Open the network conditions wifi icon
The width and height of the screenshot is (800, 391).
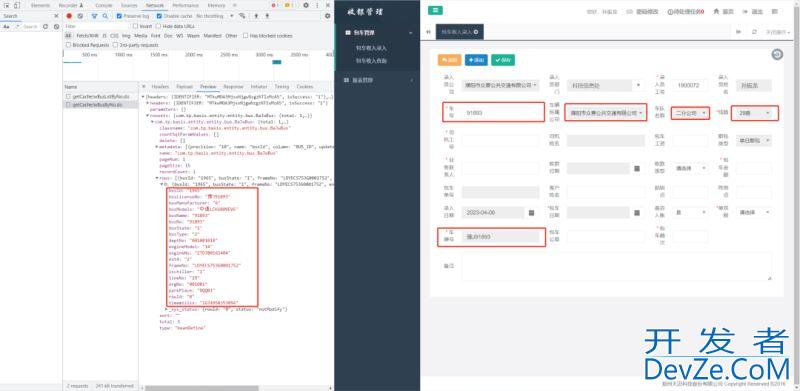pos(242,16)
